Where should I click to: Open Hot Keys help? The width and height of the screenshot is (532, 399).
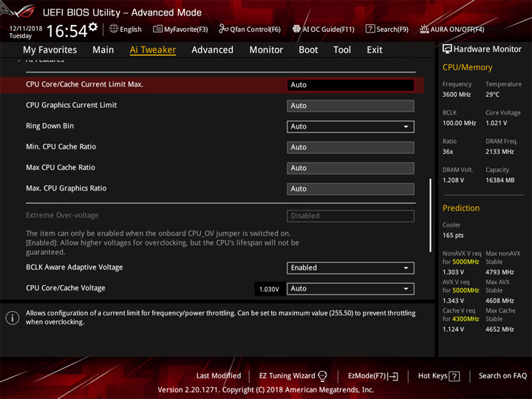pyautogui.click(x=439, y=376)
